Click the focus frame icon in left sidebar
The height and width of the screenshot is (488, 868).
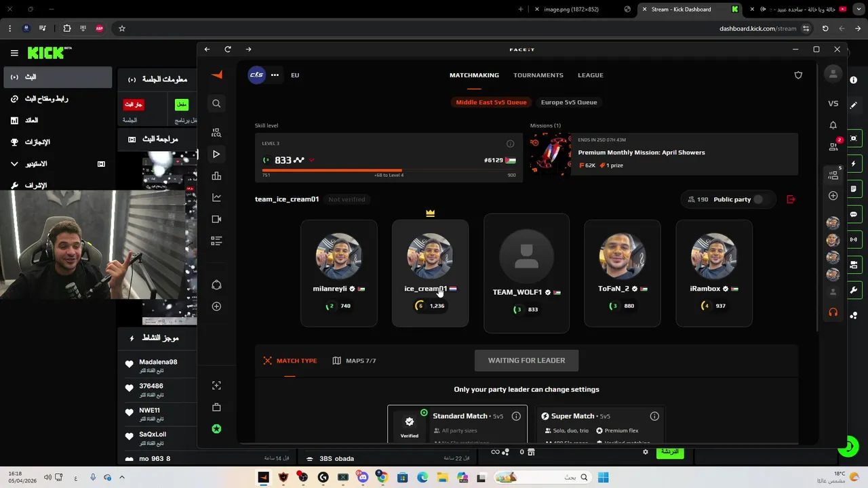pyautogui.click(x=216, y=385)
